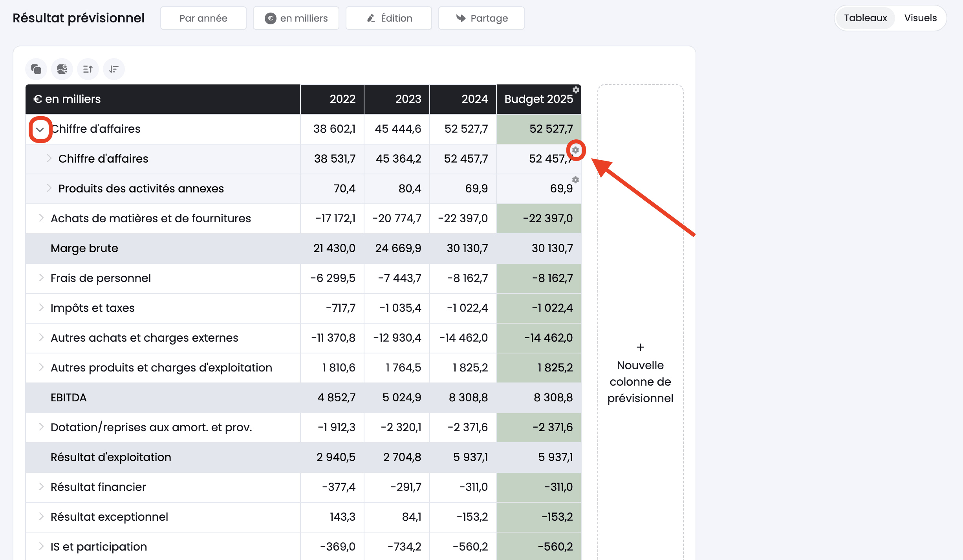Screen dimensions: 963x560
Task: Open the Produits des activités annexes row gear
Action: pyautogui.click(x=575, y=180)
